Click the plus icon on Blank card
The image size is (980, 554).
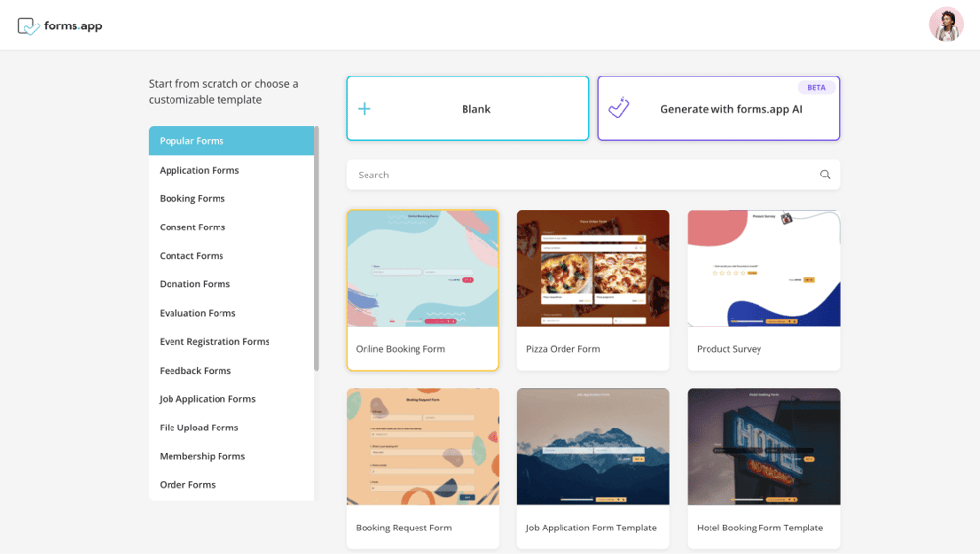coord(365,109)
